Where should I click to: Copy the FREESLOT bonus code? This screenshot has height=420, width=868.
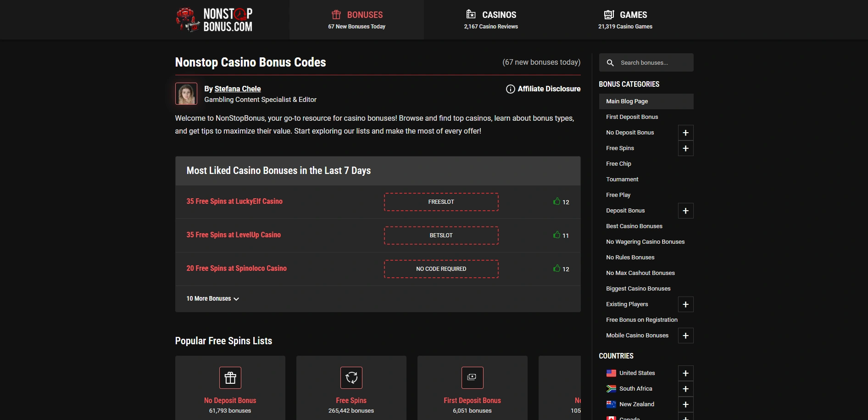[441, 202]
